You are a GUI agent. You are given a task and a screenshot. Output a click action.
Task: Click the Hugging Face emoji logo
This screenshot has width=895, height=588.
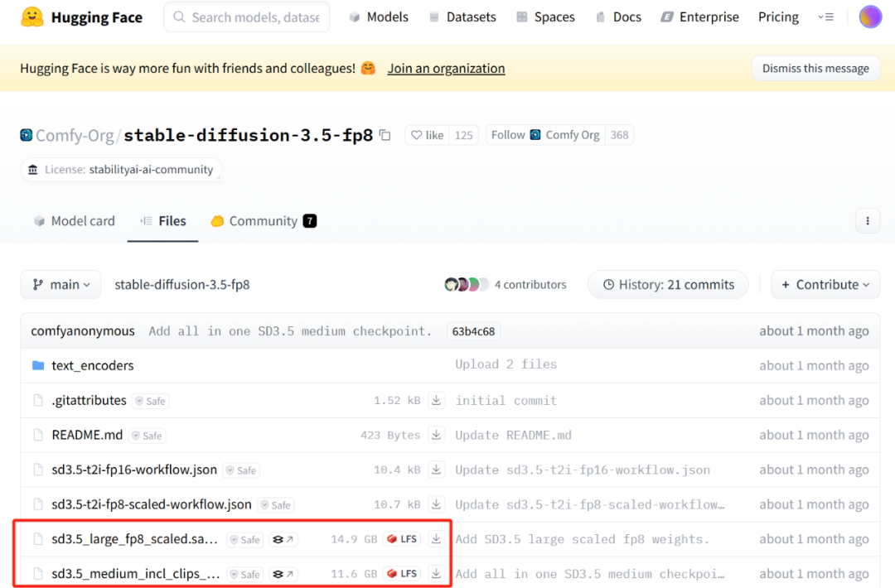pyautogui.click(x=32, y=17)
